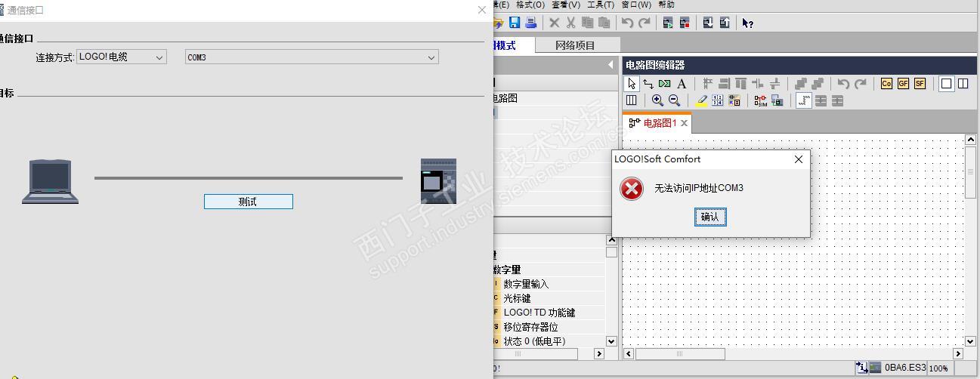Click the PC to LOGO! download icon
The image size is (980, 379).
(x=708, y=23)
